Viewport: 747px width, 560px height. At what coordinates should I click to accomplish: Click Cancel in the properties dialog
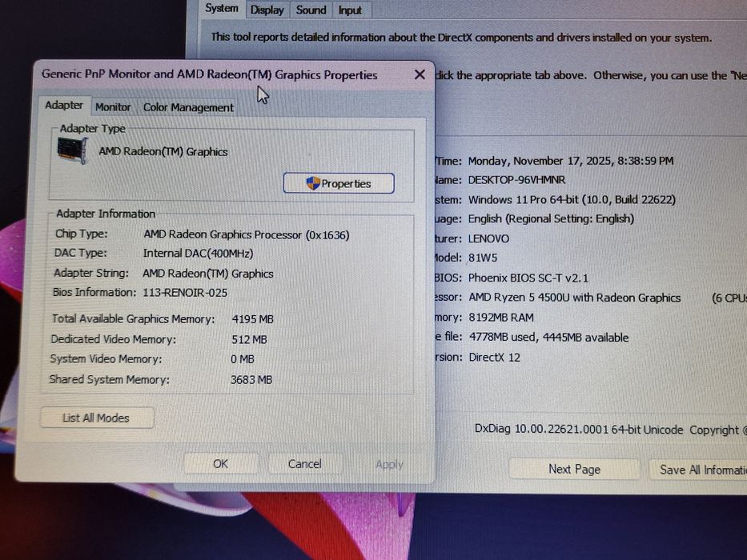305,464
